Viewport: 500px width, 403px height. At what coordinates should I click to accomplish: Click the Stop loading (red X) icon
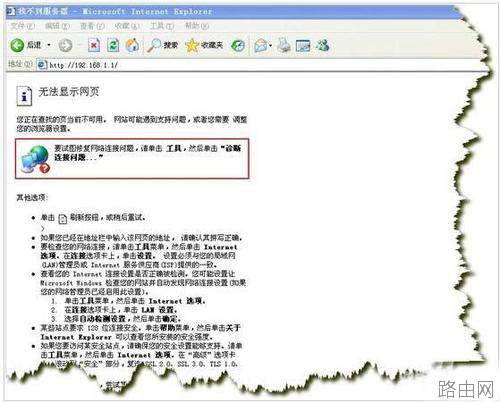[94, 45]
